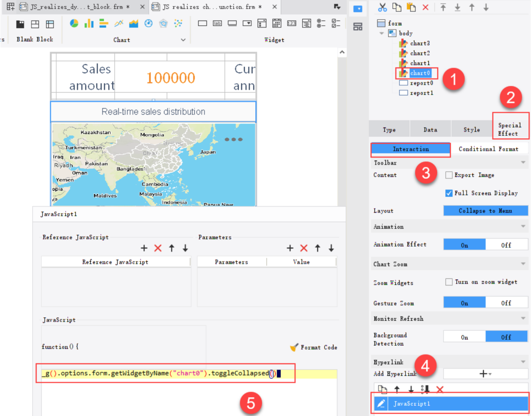The width and height of the screenshot is (532, 416).
Task: Click the edit pencil icon for JavaScript1
Action: pyautogui.click(x=381, y=404)
